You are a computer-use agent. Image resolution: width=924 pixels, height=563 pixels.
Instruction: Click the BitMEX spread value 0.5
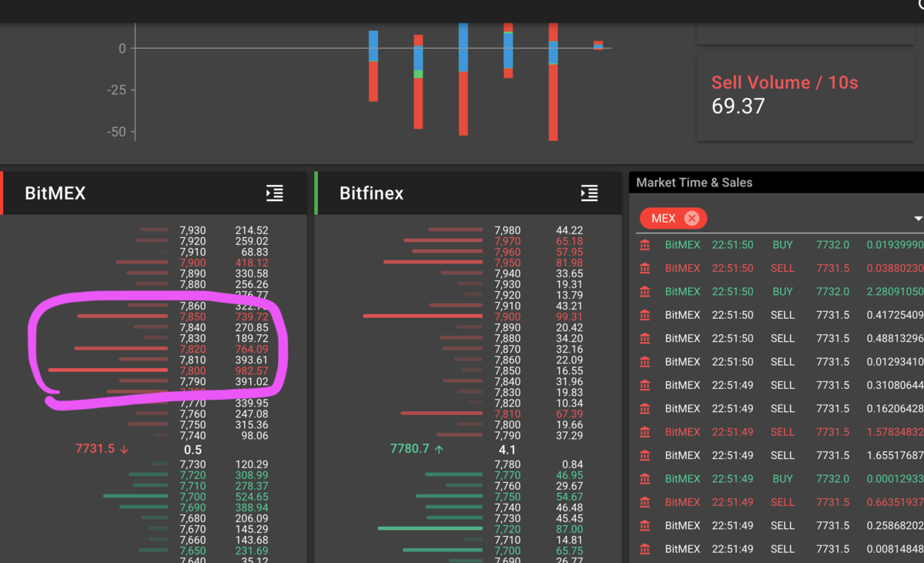(195, 449)
